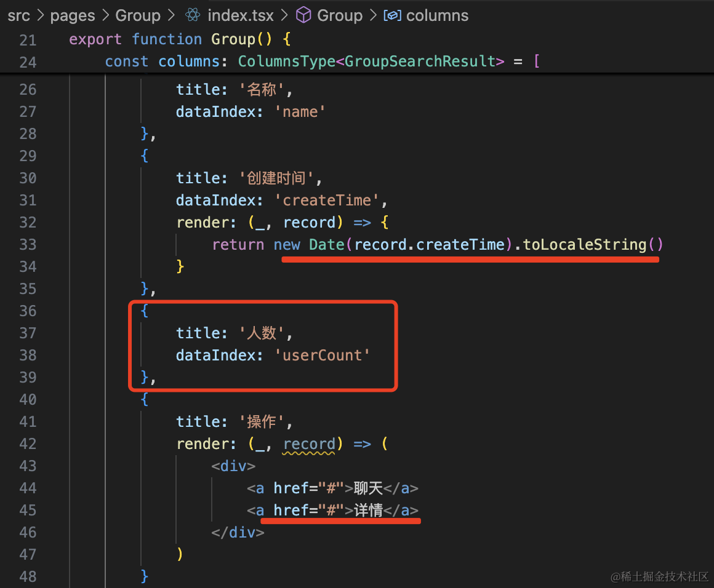Select the columns breadcrumb label
Image resolution: width=714 pixels, height=588 pixels.
(x=437, y=15)
